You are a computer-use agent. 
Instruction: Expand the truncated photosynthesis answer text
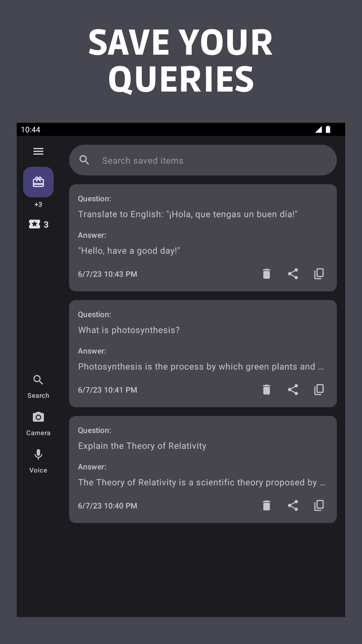[201, 367]
